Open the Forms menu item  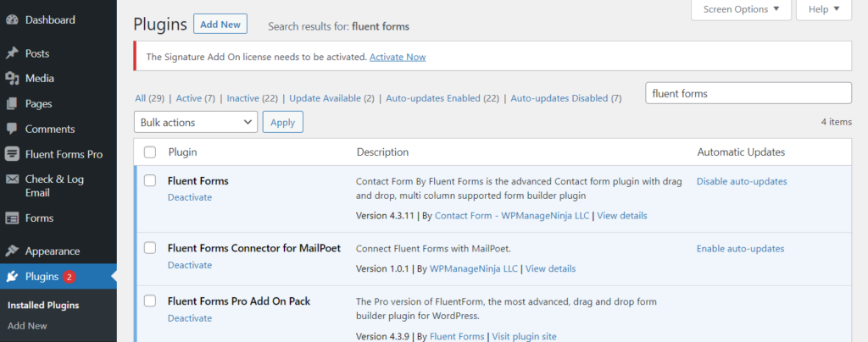[39, 218]
